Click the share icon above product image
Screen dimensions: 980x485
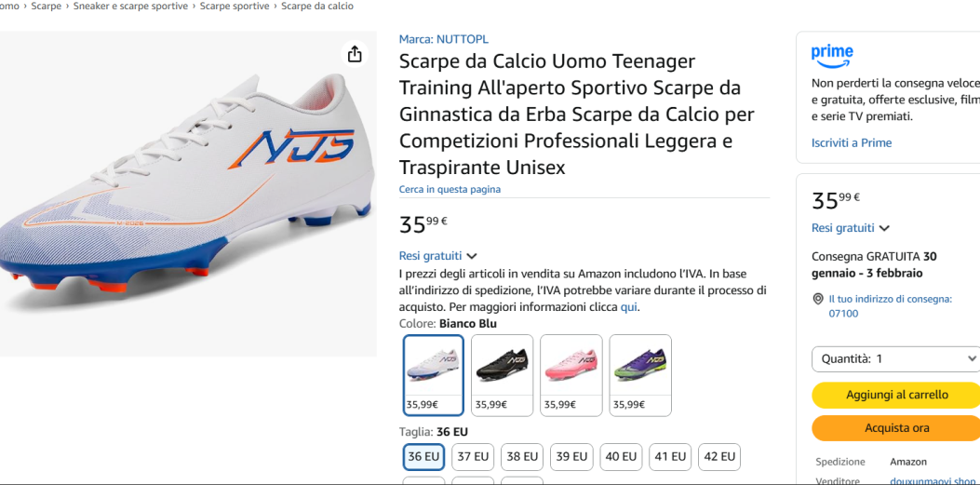tap(355, 55)
